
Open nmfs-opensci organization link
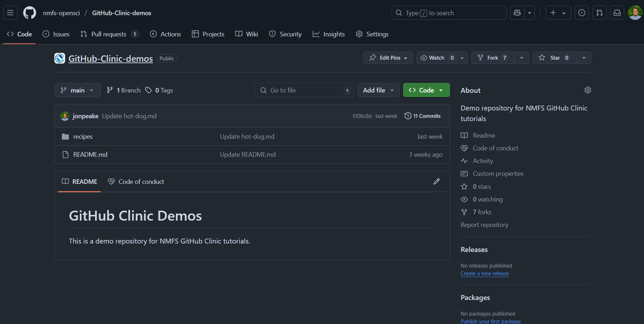point(61,13)
